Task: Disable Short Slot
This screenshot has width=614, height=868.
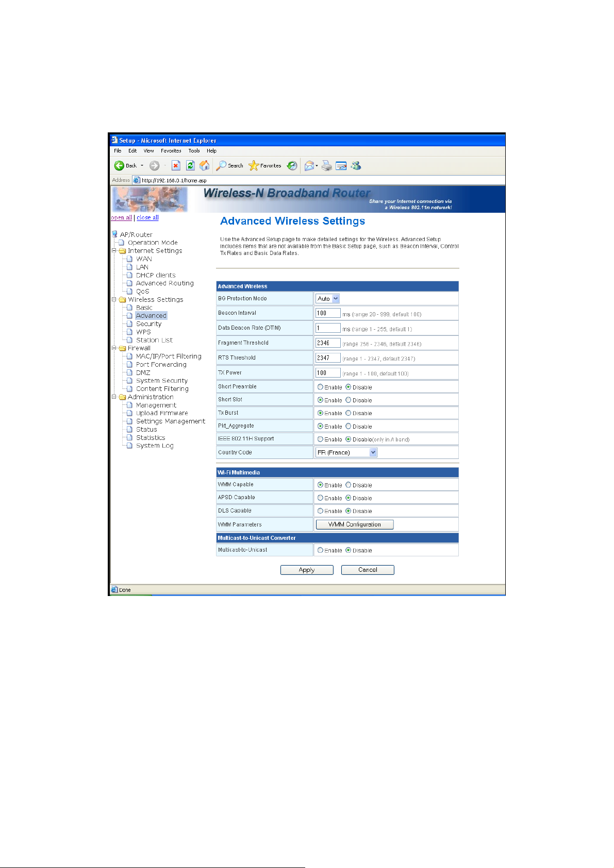Action: point(349,400)
